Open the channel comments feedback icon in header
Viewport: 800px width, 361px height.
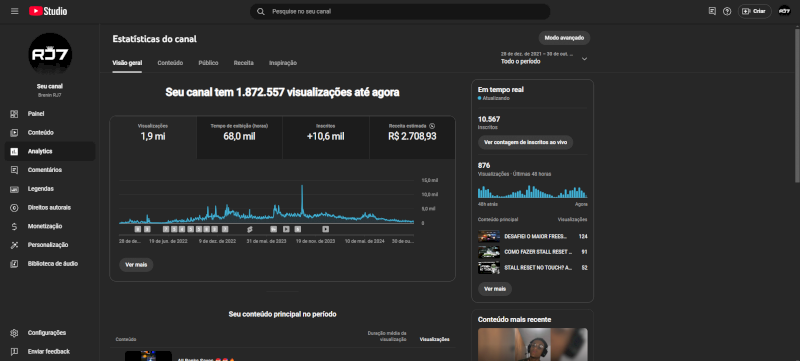[712, 11]
